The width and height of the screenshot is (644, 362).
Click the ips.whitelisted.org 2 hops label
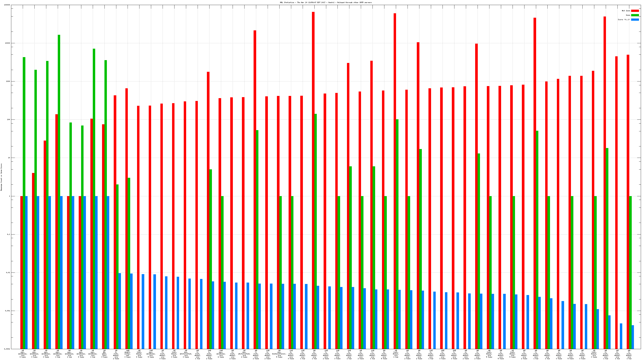[244, 354]
